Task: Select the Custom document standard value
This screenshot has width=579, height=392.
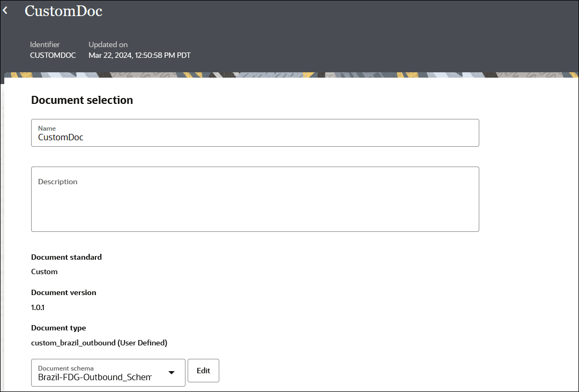Action: tap(44, 272)
